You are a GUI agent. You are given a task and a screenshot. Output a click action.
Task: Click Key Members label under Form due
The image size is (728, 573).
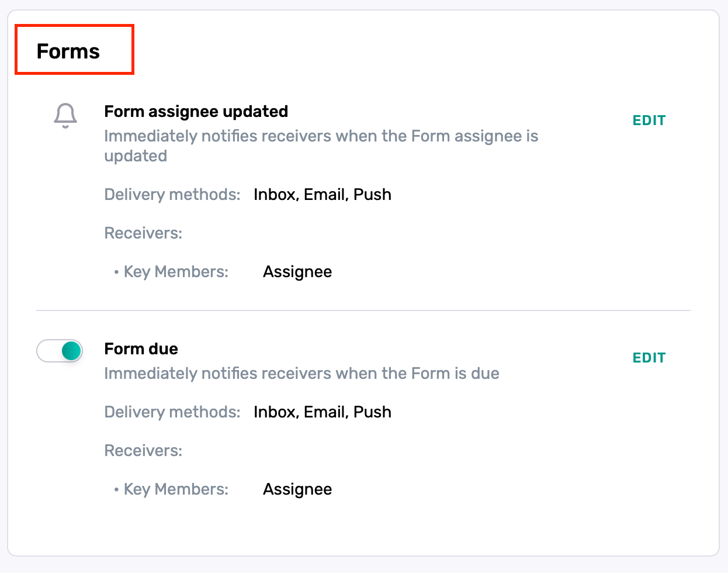(176, 489)
